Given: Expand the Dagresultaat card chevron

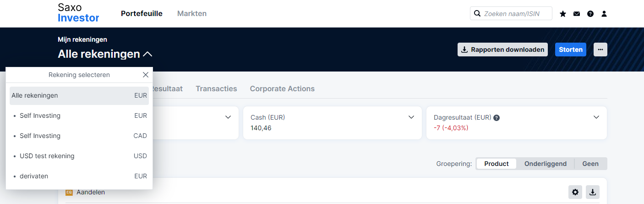Looking at the screenshot, I should pos(596,117).
